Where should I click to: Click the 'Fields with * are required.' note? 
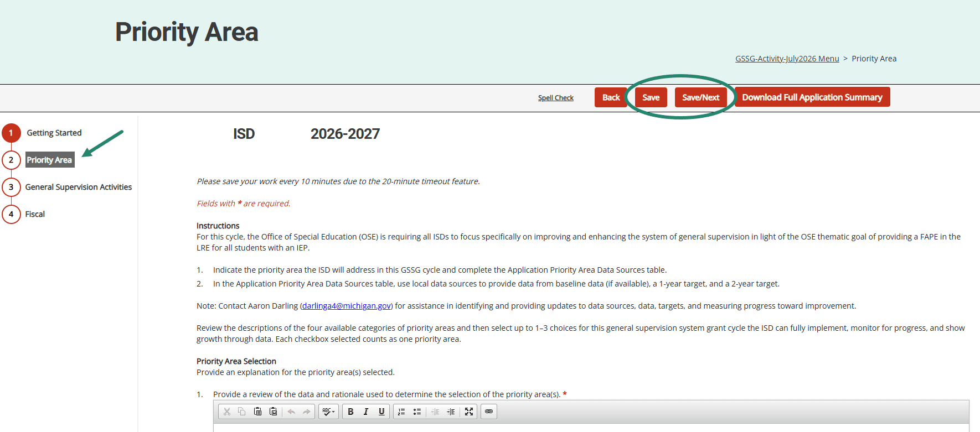pyautogui.click(x=244, y=204)
